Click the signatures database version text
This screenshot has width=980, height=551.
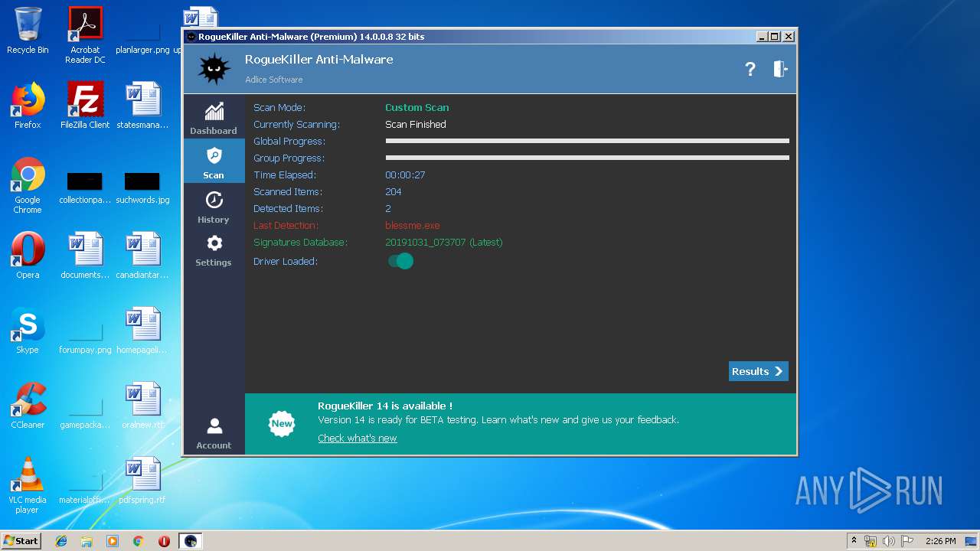[444, 242]
